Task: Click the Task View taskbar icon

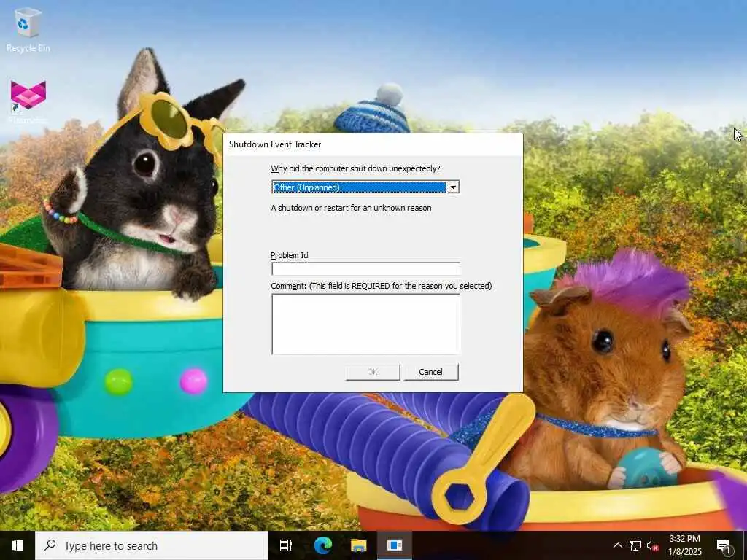Action: [286, 545]
